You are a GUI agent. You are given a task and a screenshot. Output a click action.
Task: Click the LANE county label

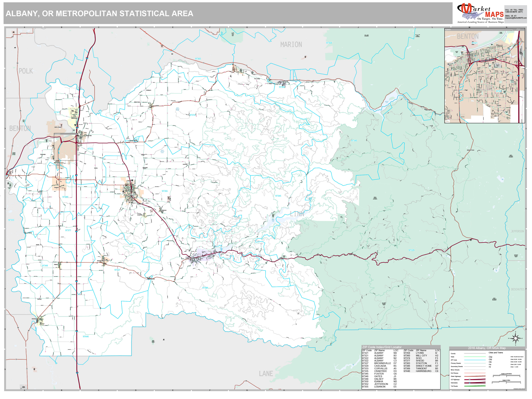click(266, 373)
